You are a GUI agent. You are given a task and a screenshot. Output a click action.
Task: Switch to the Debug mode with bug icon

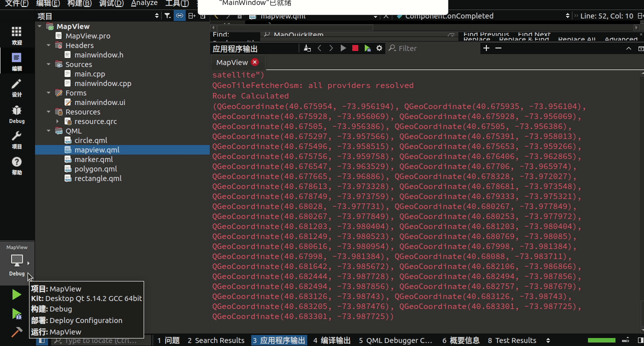17,114
